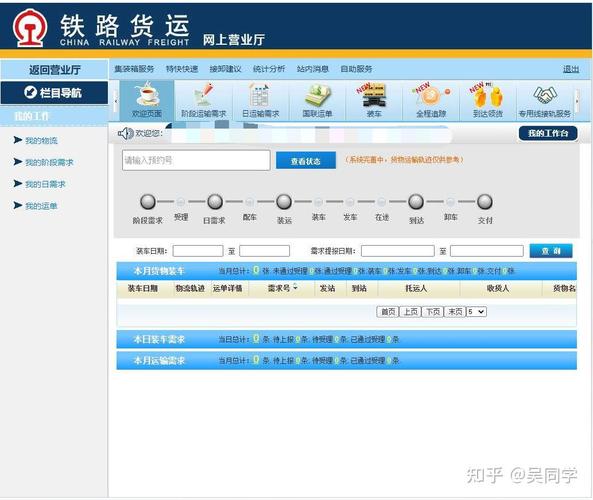
Task: Open 站内消息 menu
Action: (x=313, y=69)
